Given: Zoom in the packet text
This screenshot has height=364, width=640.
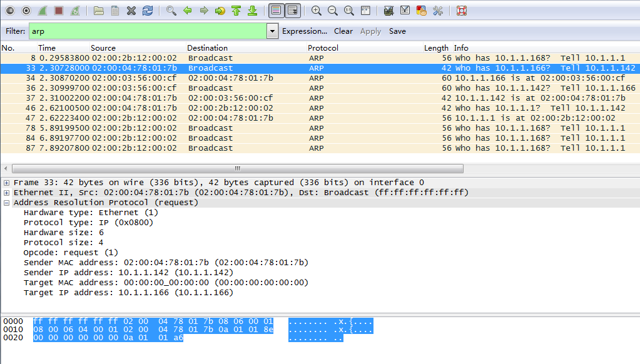Looking at the screenshot, I should (316, 11).
